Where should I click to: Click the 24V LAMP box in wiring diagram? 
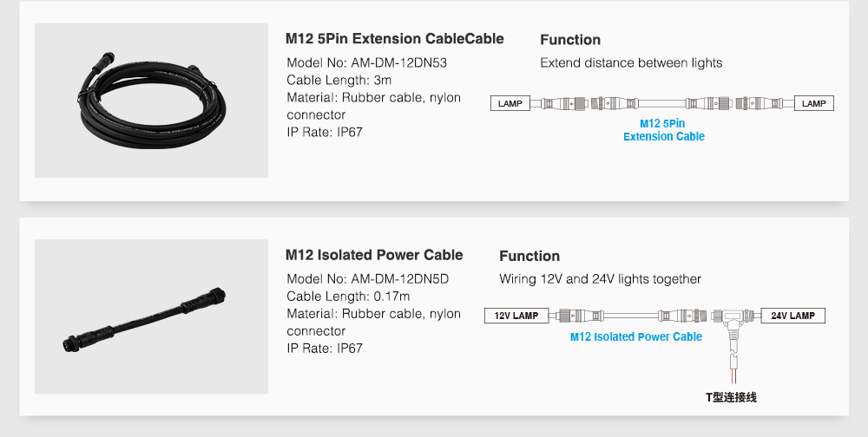(x=792, y=316)
